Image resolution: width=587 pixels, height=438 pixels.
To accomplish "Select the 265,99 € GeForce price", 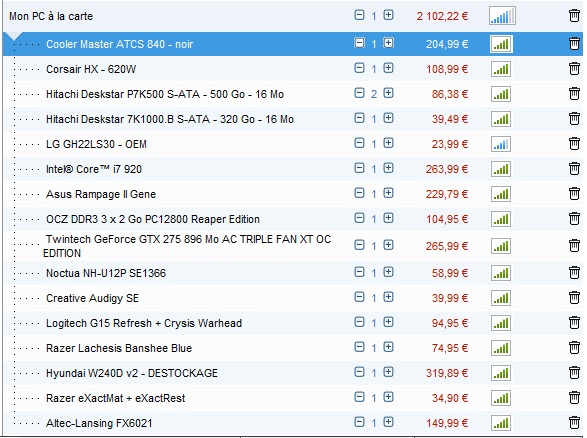I will pyautogui.click(x=447, y=246).
